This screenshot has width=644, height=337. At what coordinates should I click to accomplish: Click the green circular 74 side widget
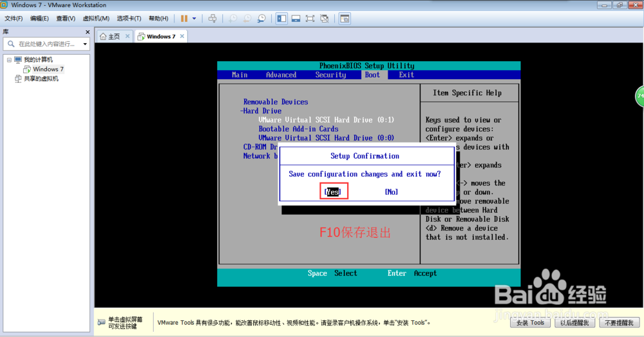(640, 96)
